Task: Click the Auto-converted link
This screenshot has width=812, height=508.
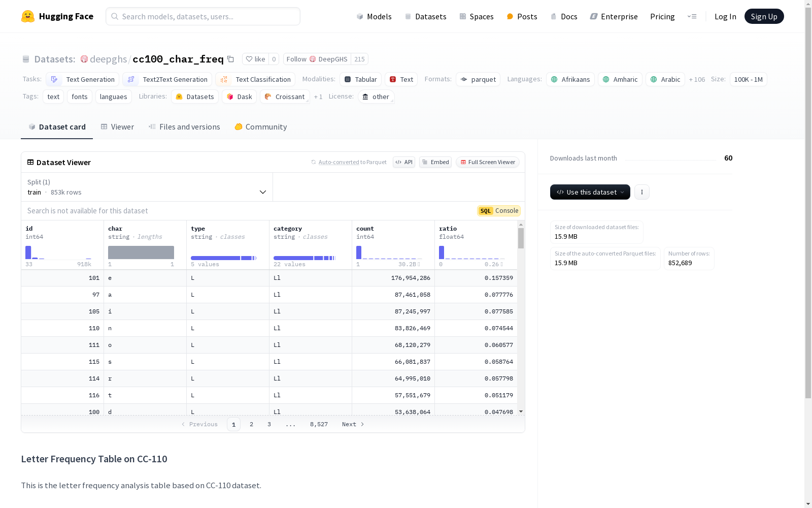Action: point(339,162)
